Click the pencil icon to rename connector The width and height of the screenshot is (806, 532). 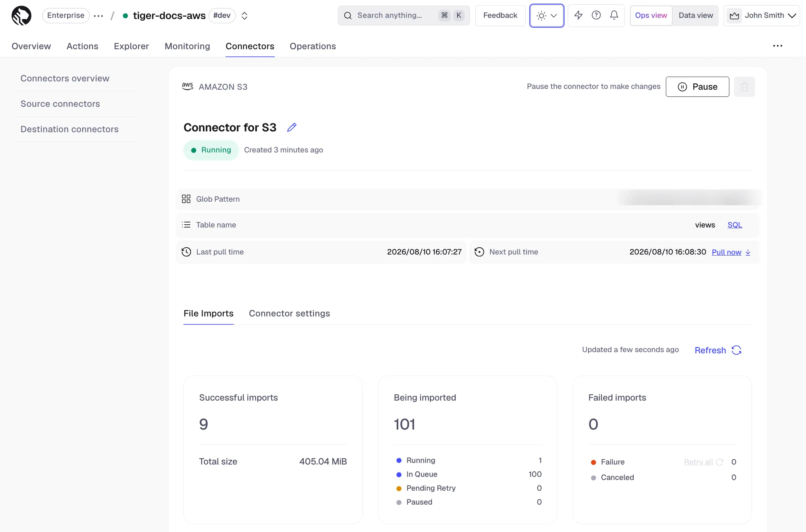click(292, 127)
